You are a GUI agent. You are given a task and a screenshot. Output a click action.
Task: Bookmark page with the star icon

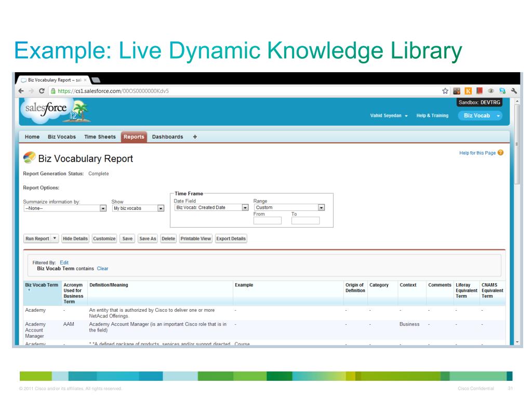click(445, 91)
